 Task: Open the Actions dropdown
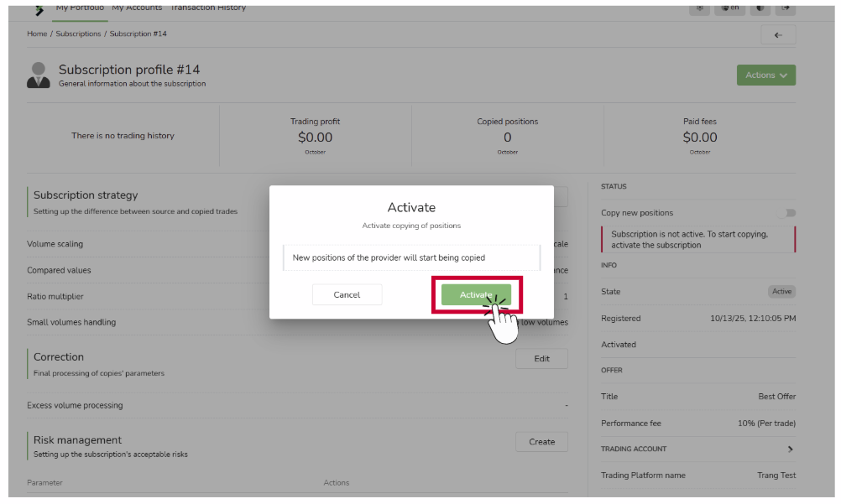click(x=765, y=75)
